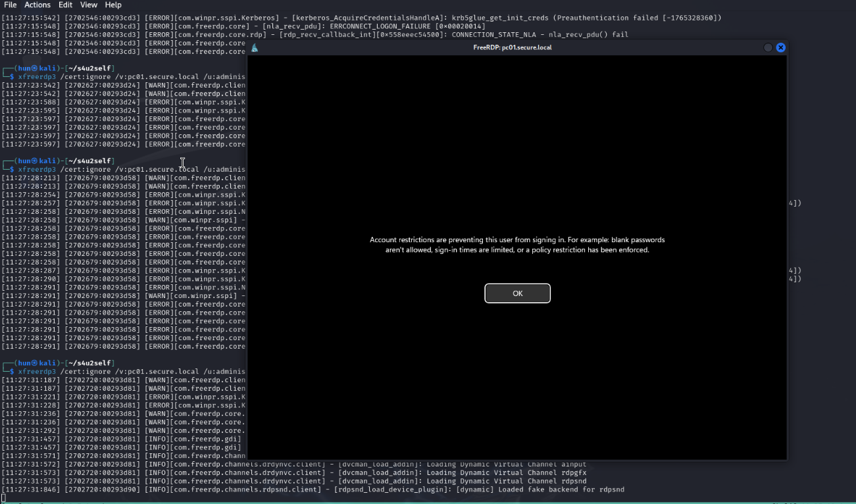Viewport: 856px width, 504px height.
Task: Open the Edit menu
Action: tap(65, 5)
